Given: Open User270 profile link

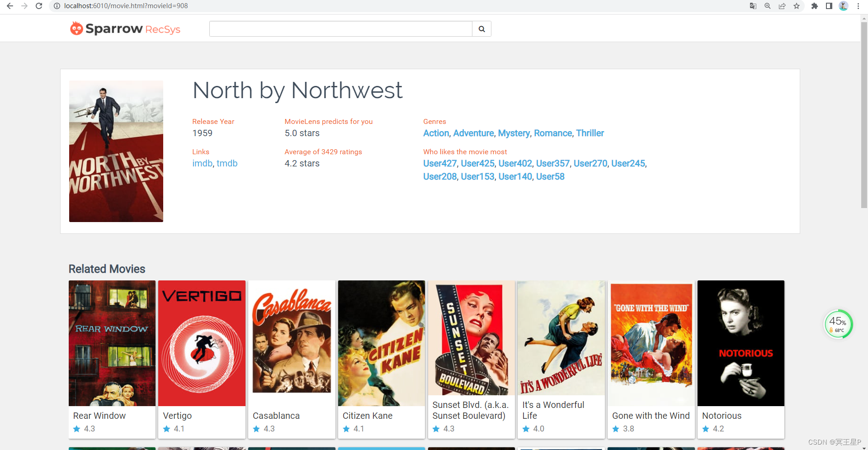Looking at the screenshot, I should pyautogui.click(x=590, y=163).
